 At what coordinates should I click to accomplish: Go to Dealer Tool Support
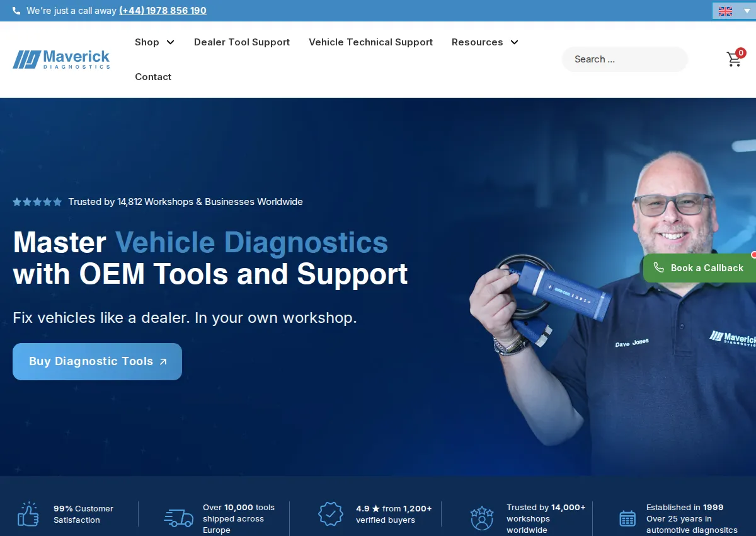242,42
